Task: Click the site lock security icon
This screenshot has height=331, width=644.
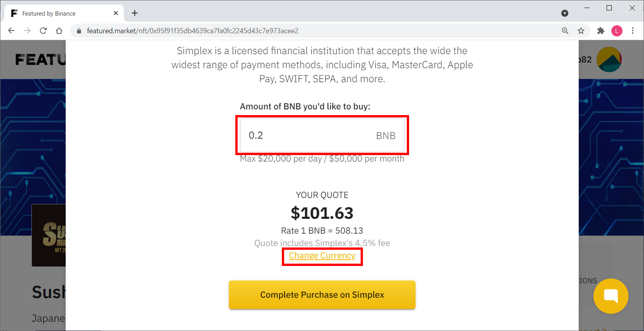Action: coord(79,31)
